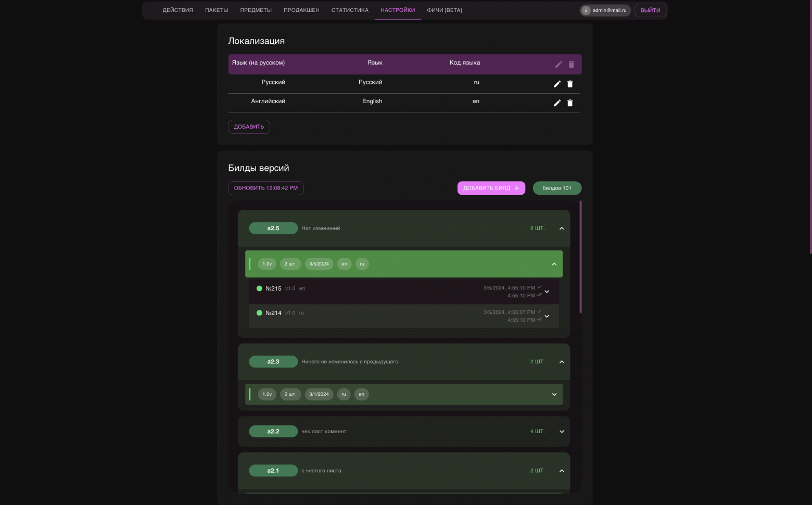Open the ФИЧИ [BETA] tab
The image size is (812, 505).
(445, 10)
